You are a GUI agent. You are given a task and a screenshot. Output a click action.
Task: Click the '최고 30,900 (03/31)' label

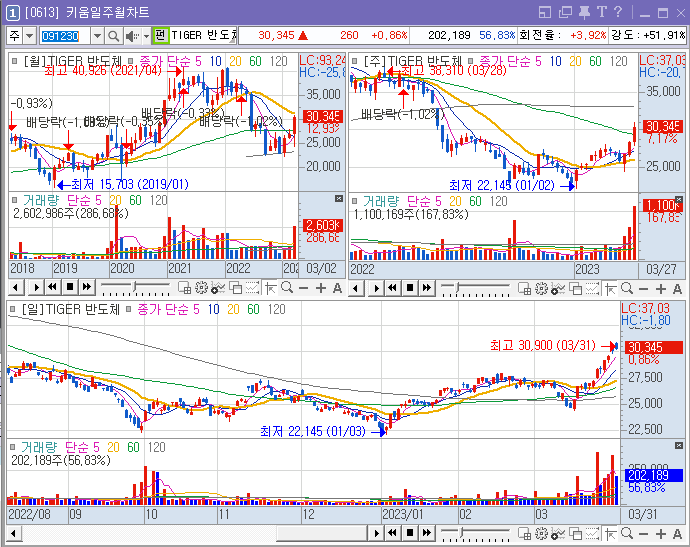(x=543, y=345)
